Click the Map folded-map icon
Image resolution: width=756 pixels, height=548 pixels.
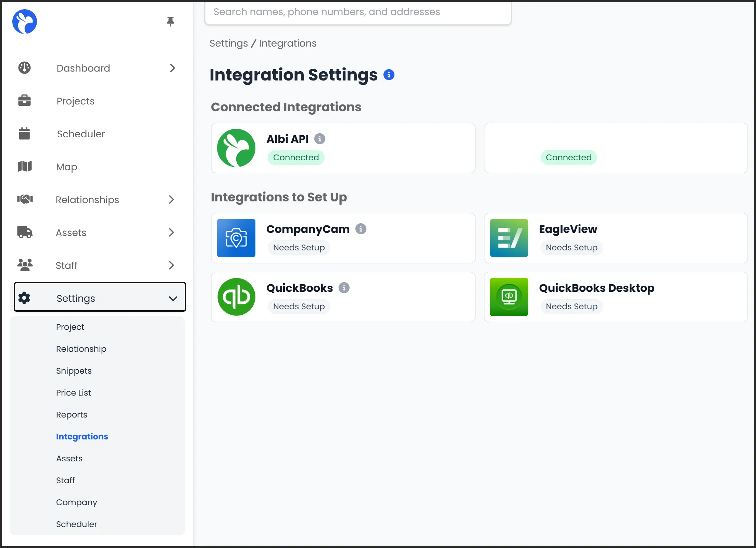coord(25,166)
